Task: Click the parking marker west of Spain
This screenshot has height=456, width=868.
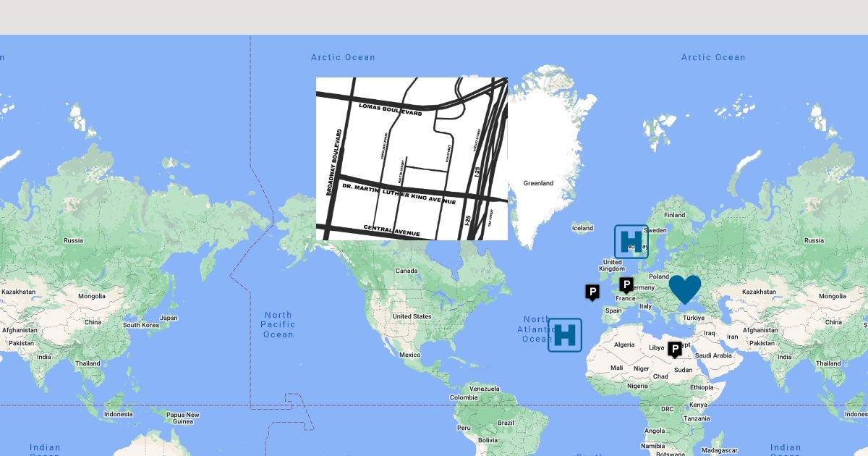Action: click(592, 292)
